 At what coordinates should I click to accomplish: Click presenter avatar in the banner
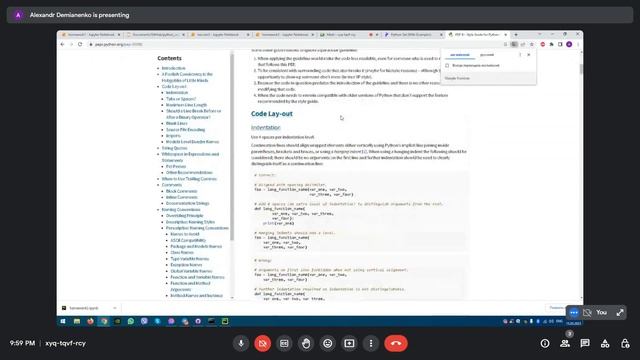[18, 15]
